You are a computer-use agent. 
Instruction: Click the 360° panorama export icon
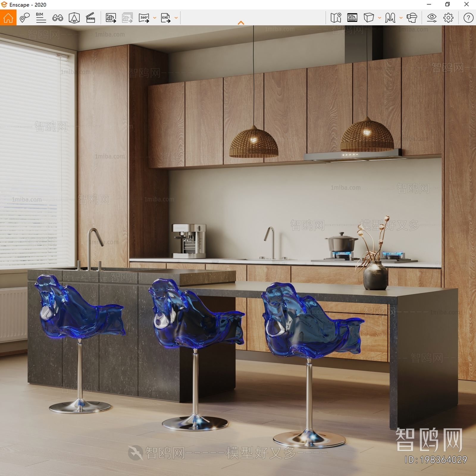[x=144, y=18]
